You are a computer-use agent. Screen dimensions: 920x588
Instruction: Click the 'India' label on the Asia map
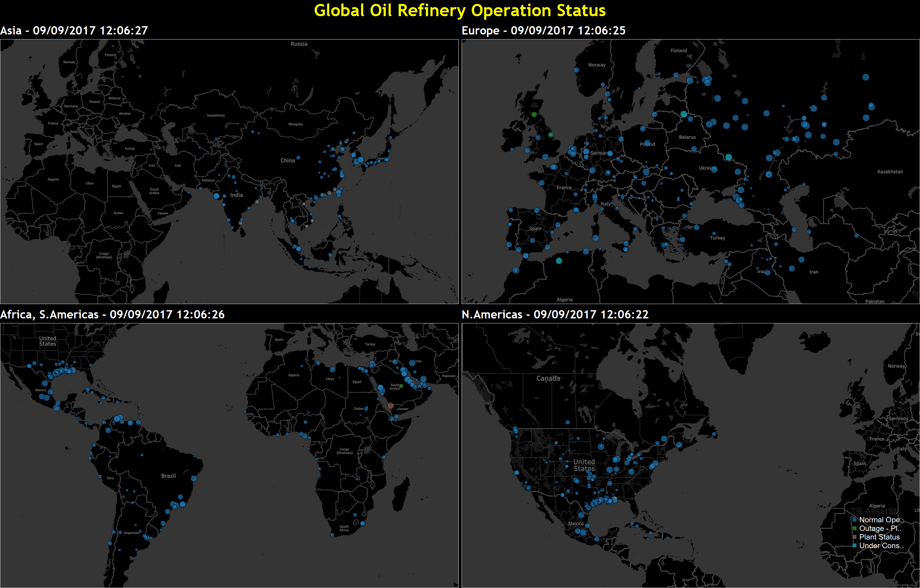(x=237, y=195)
